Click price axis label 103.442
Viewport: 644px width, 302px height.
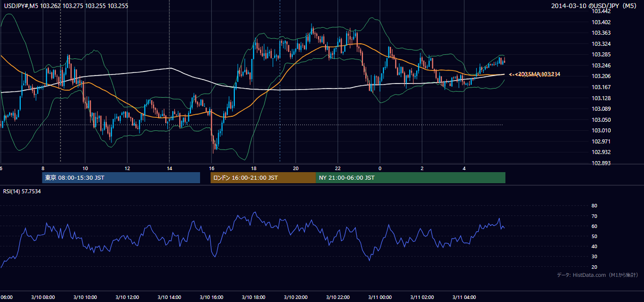pos(601,11)
